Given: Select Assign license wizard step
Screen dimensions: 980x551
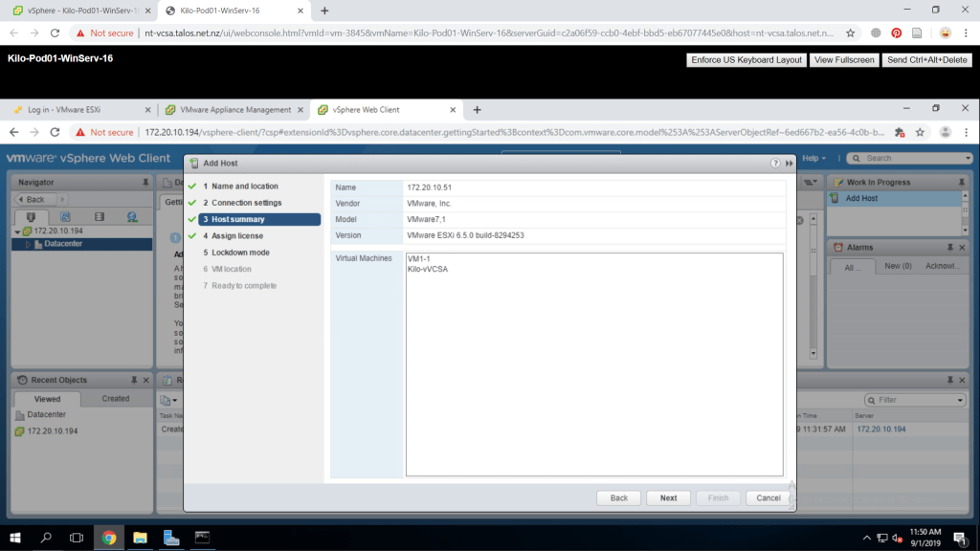Looking at the screenshot, I should tap(236, 235).
